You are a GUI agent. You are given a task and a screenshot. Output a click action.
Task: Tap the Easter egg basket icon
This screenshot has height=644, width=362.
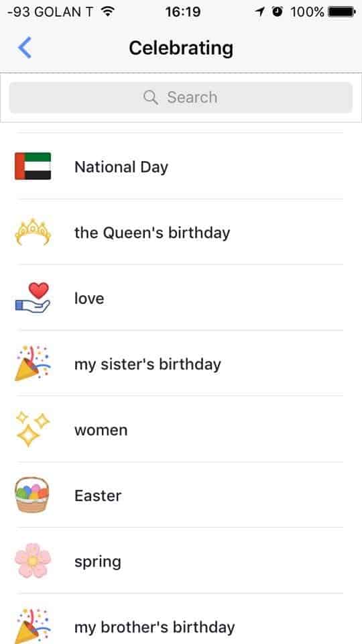pyautogui.click(x=32, y=495)
